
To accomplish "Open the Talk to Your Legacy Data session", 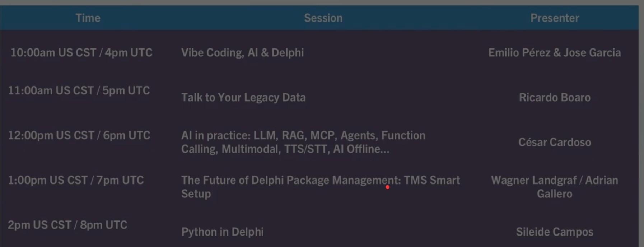I will (243, 97).
